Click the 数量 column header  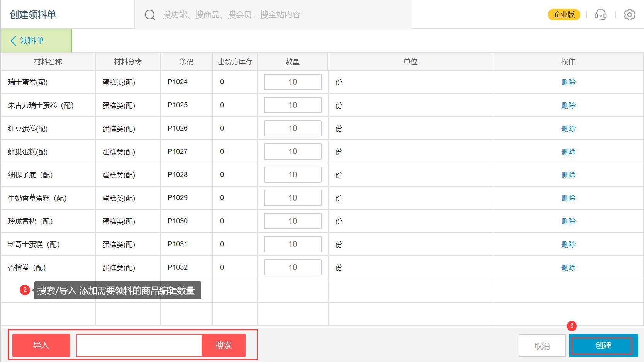point(292,62)
